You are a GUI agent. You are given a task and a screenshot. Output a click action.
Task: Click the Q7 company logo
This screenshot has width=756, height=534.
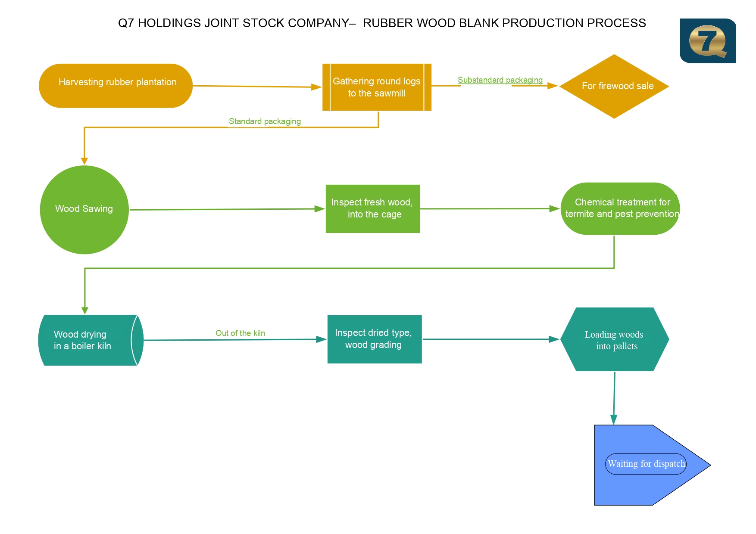click(708, 41)
